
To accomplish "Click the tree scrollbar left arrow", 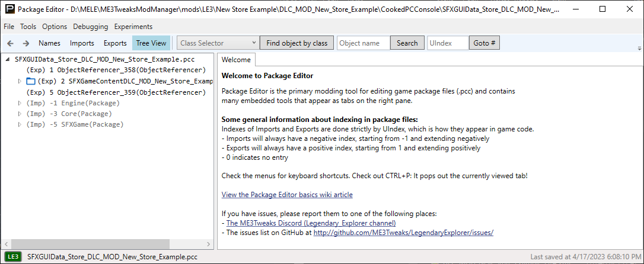I will click(x=6, y=244).
